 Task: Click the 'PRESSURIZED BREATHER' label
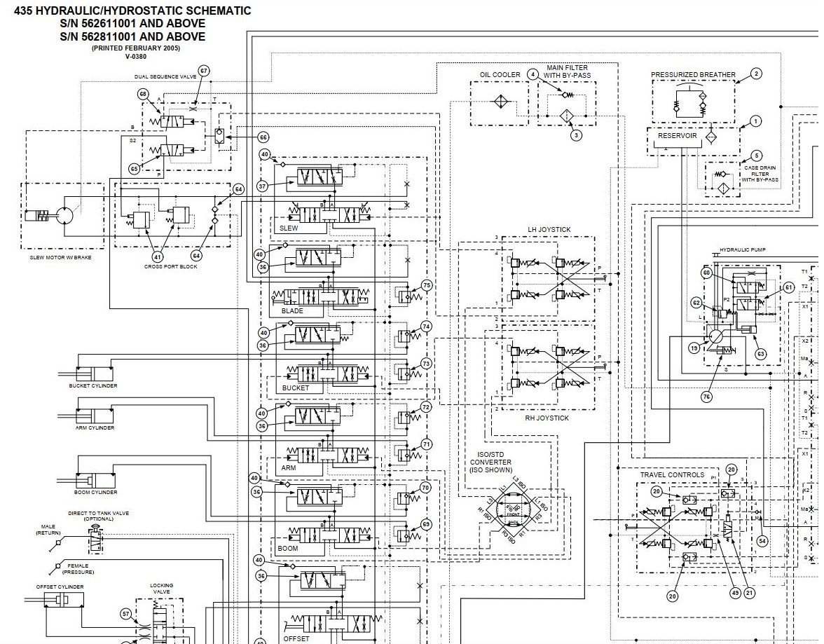click(x=693, y=75)
